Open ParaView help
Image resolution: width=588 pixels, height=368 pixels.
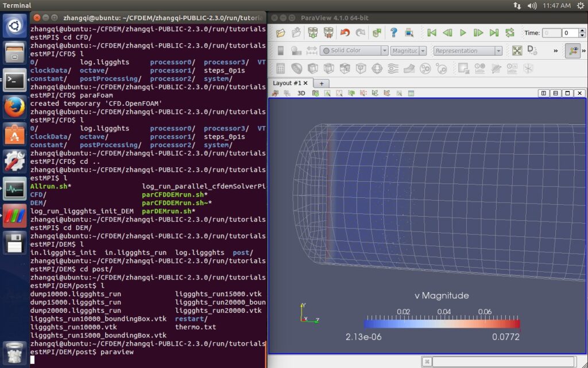[x=393, y=33]
